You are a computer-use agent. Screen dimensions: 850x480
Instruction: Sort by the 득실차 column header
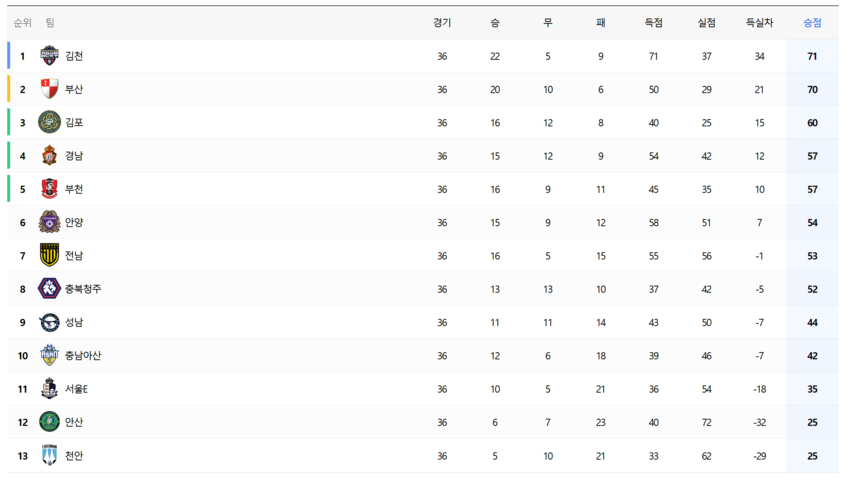[x=759, y=23]
